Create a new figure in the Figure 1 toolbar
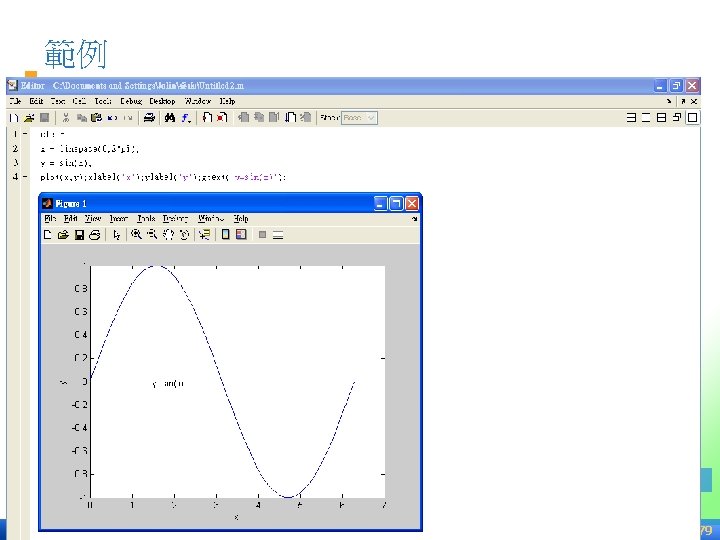Screen dimensions: 720x540 (x=48, y=235)
